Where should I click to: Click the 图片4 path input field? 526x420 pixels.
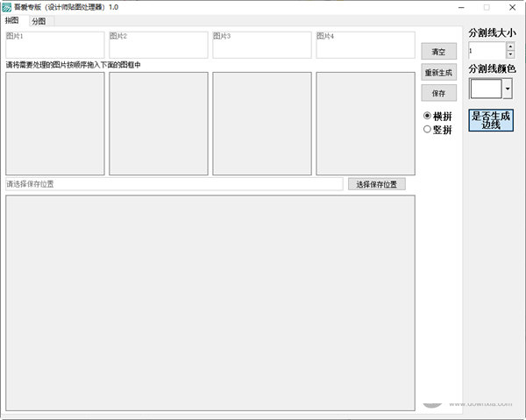coord(365,45)
